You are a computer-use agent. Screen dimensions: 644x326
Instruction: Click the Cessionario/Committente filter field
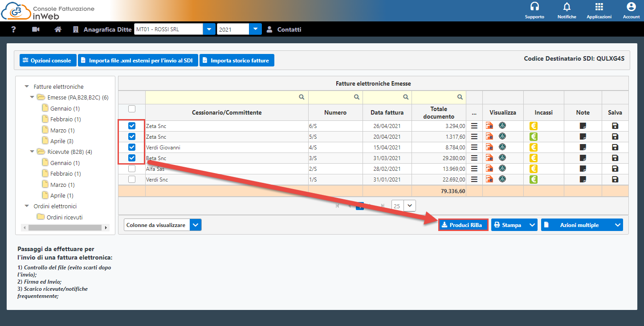[x=227, y=97]
